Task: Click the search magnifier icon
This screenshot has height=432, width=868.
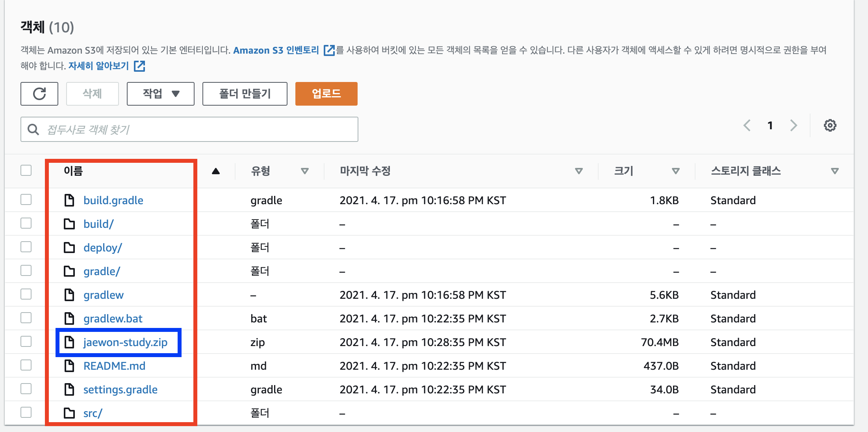Action: point(33,129)
